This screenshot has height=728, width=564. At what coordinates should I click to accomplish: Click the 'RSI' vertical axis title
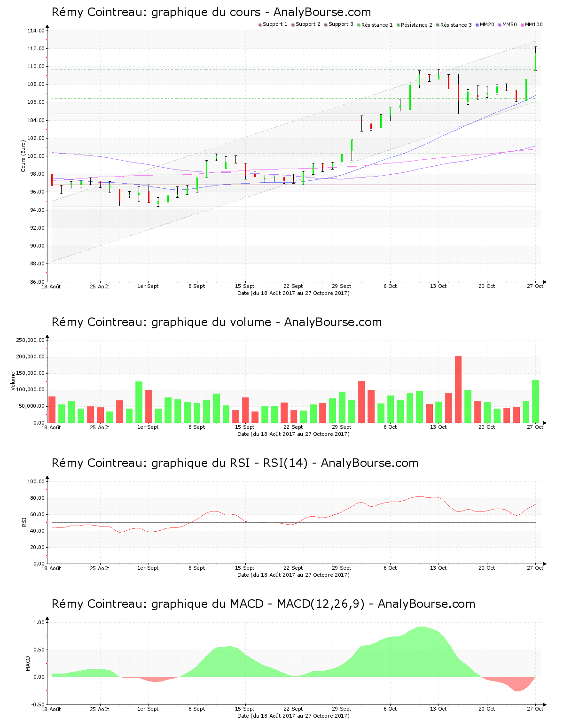[x=23, y=522]
